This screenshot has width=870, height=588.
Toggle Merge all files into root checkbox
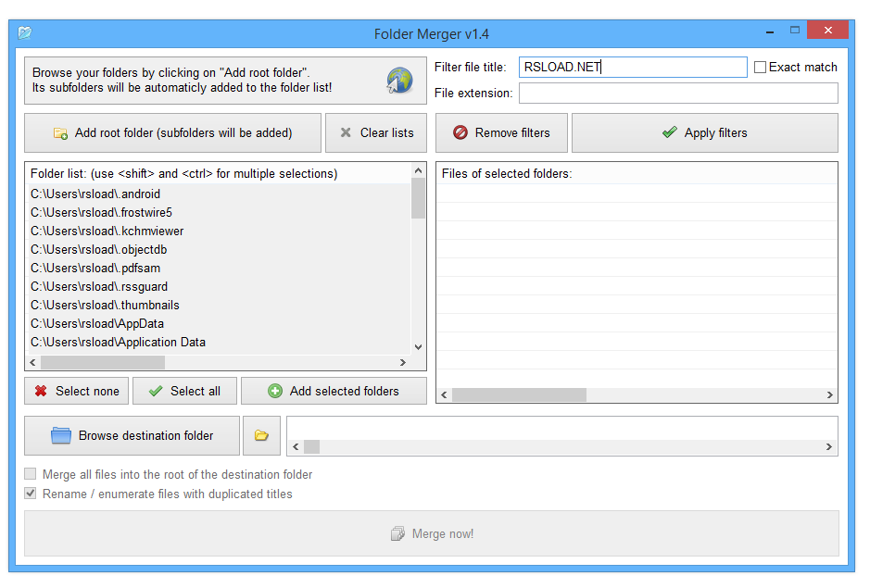point(31,474)
